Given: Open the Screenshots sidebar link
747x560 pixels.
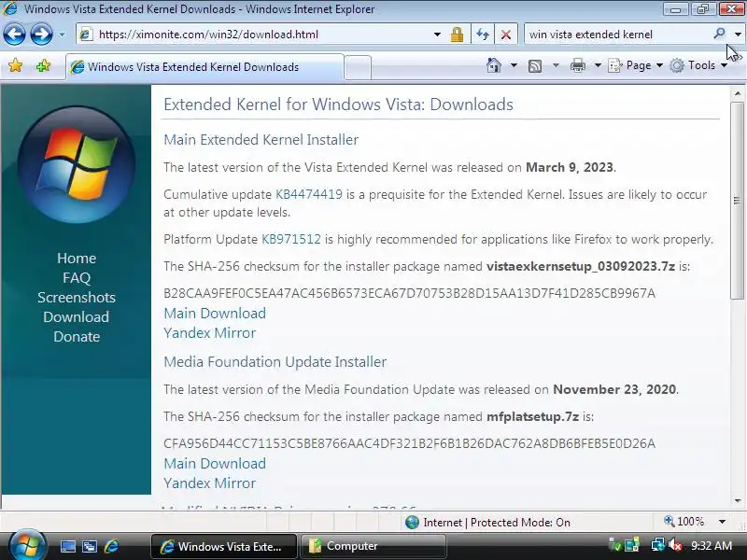Looking at the screenshot, I should [x=77, y=297].
